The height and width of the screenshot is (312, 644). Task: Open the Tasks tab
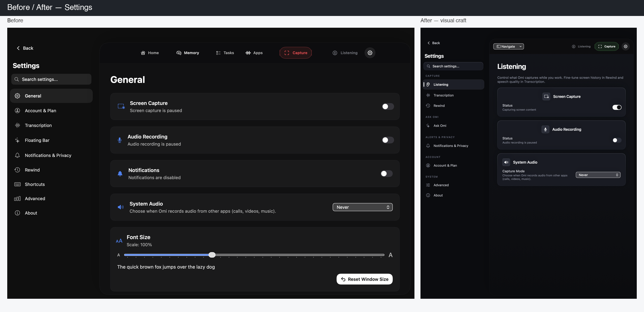pos(225,53)
